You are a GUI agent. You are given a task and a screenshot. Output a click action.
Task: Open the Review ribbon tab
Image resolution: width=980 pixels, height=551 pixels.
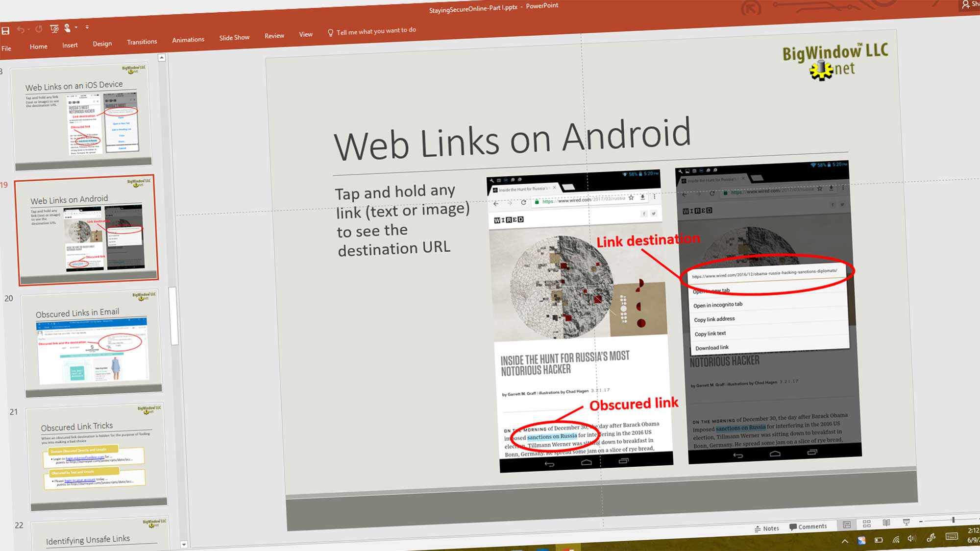point(274,36)
